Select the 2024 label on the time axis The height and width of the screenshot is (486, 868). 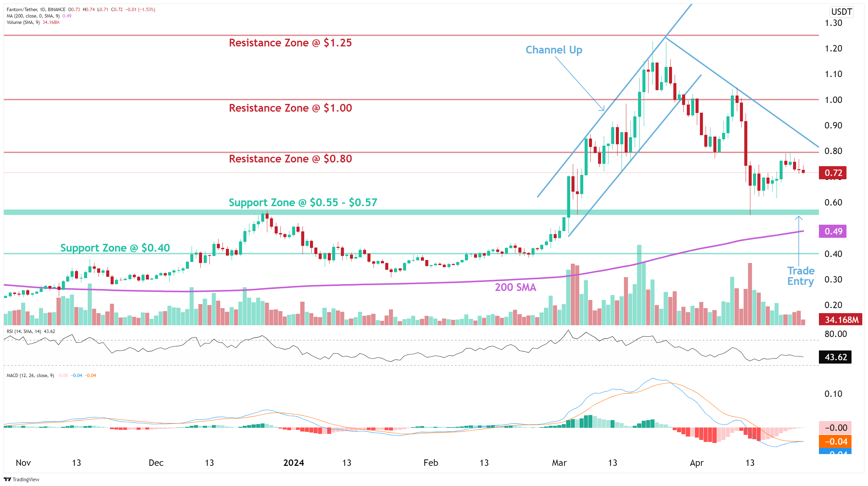coord(294,463)
